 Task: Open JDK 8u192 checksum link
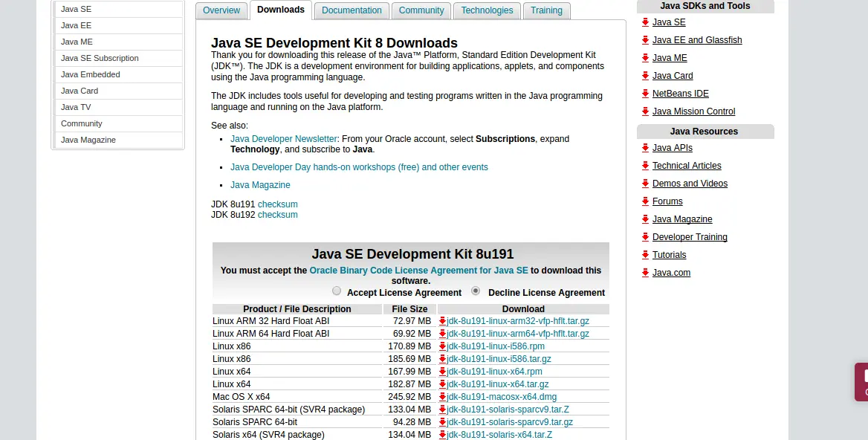[277, 215]
